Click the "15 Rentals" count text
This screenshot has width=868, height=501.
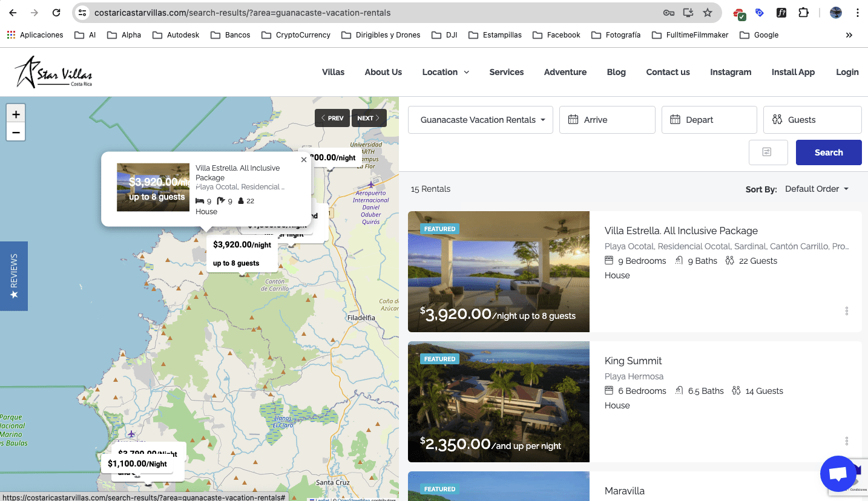pos(430,189)
